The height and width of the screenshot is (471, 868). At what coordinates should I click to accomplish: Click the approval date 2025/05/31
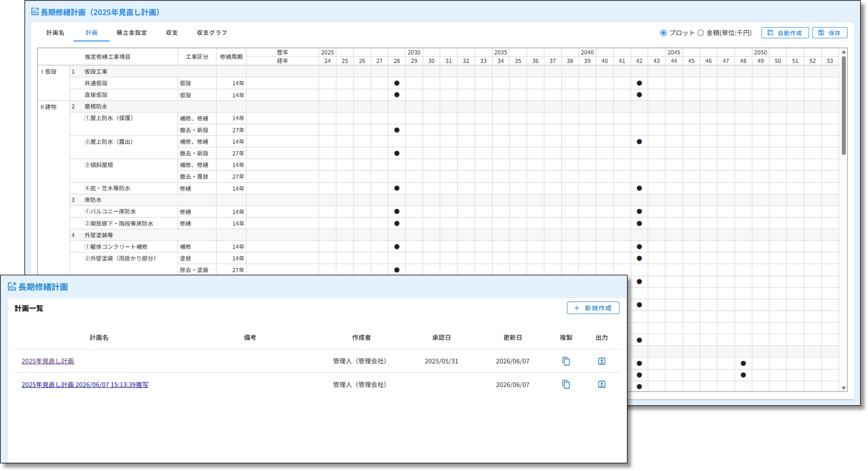coord(441,361)
